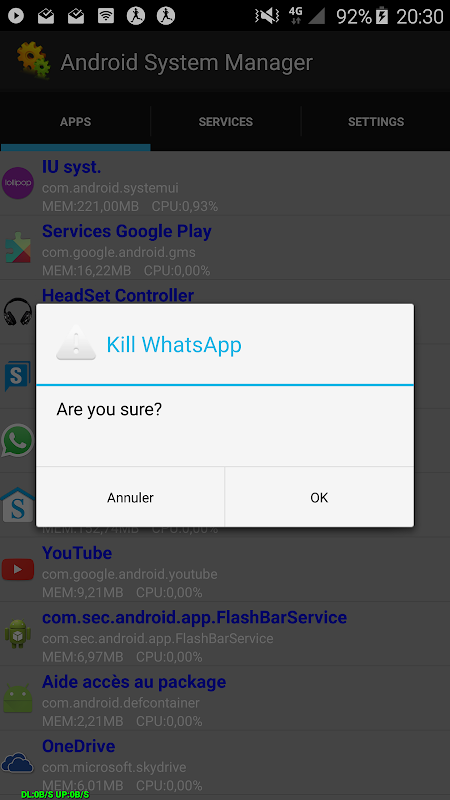Cancel with the Annuler button
Image resolution: width=450 pixels, height=800 pixels.
tap(130, 497)
